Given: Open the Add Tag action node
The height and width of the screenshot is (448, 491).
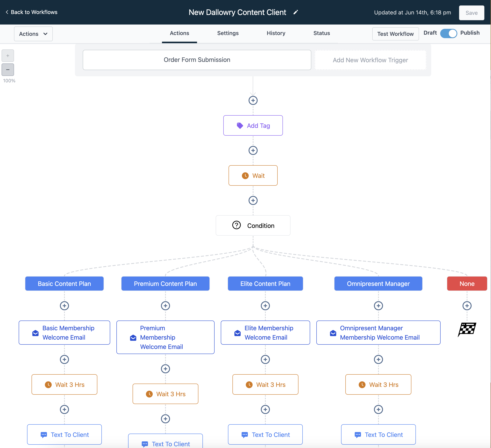Looking at the screenshot, I should coord(253,125).
